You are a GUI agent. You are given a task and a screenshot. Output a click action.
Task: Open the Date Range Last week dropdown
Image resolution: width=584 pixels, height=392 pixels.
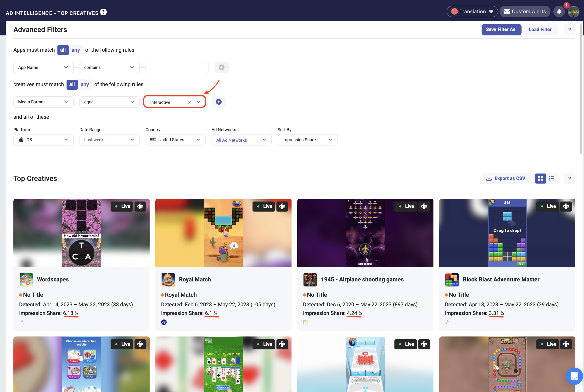click(110, 140)
